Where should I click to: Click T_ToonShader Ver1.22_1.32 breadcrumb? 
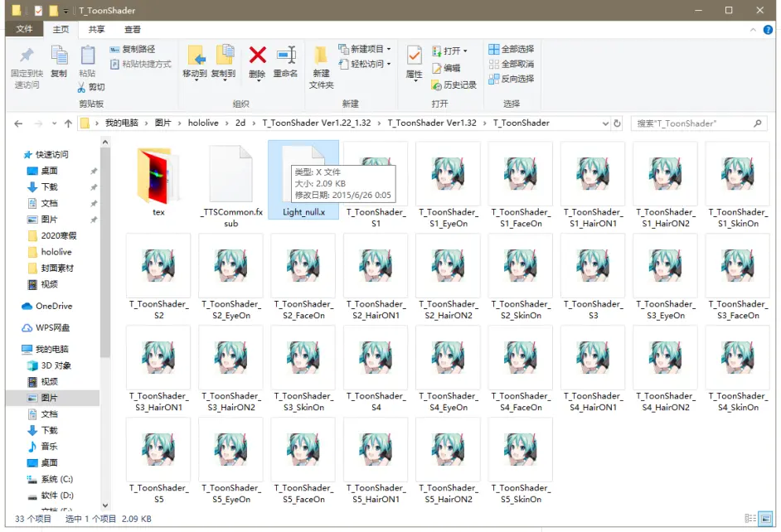click(x=316, y=123)
